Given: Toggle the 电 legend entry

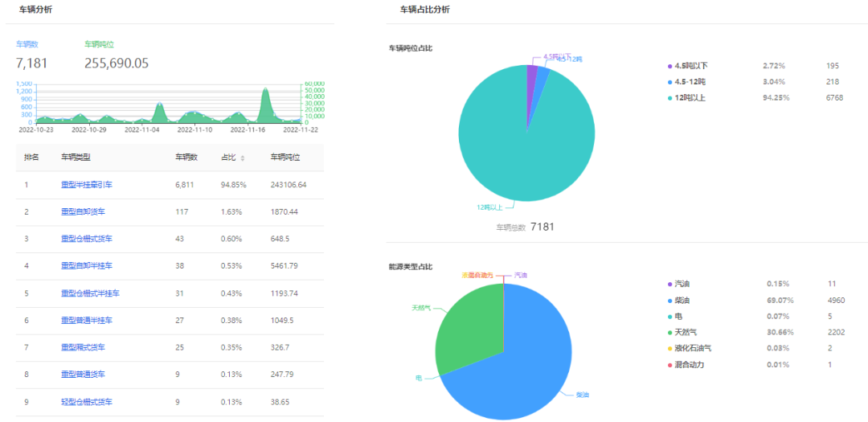Looking at the screenshot, I should coord(679,316).
